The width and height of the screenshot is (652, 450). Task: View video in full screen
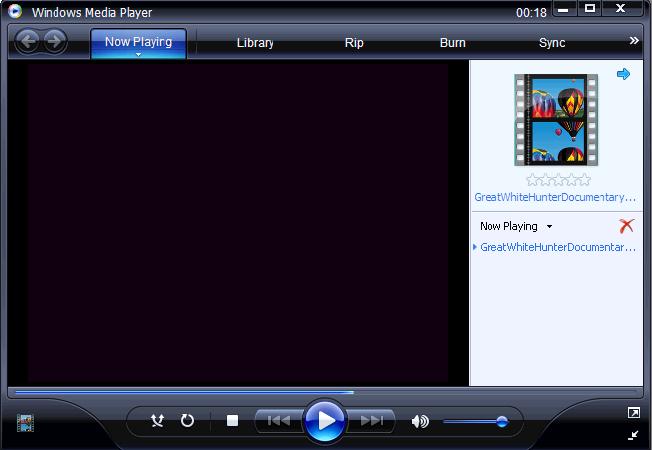coord(634,413)
